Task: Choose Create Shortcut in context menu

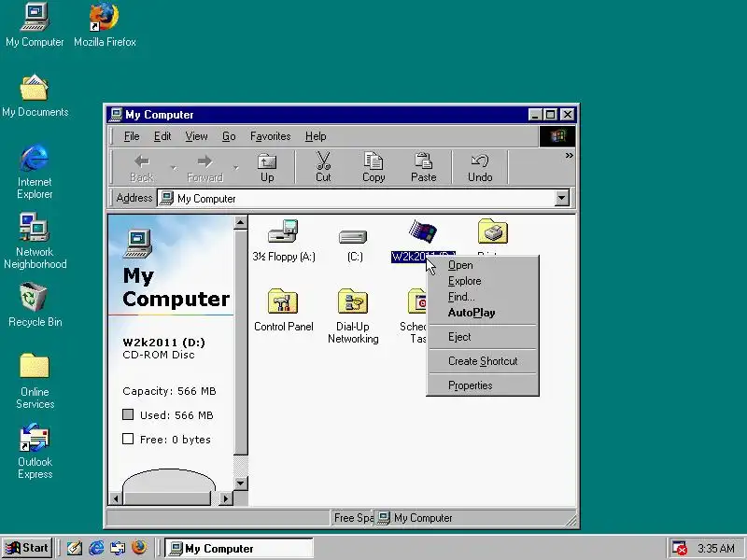Action: tap(483, 361)
